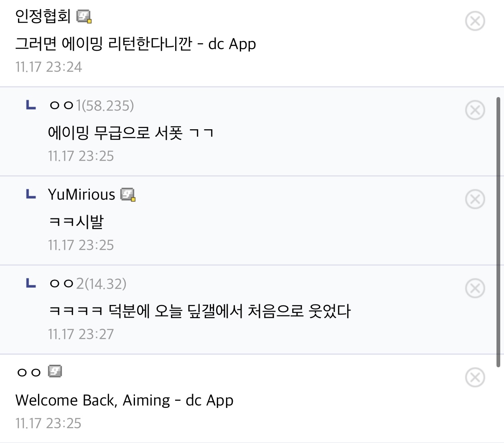504x443 pixels.
Task: Select the ㅇㅇ1(58.235) username
Action: [x=91, y=105]
